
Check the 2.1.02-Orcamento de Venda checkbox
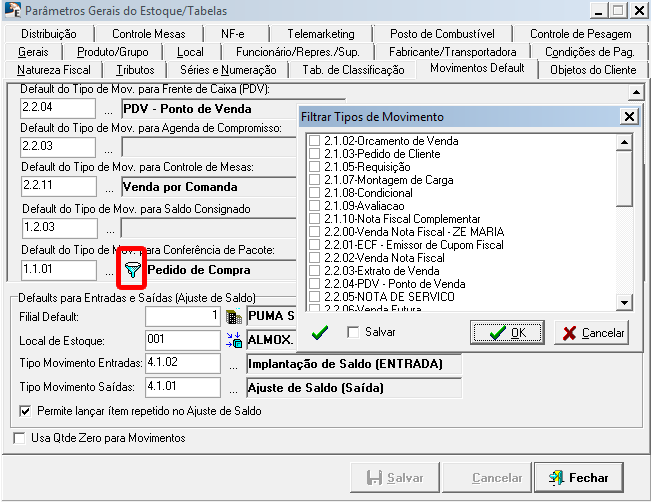pos(315,141)
